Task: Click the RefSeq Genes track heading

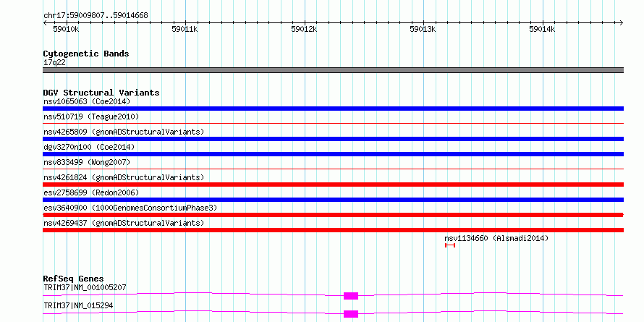Action: (74, 279)
